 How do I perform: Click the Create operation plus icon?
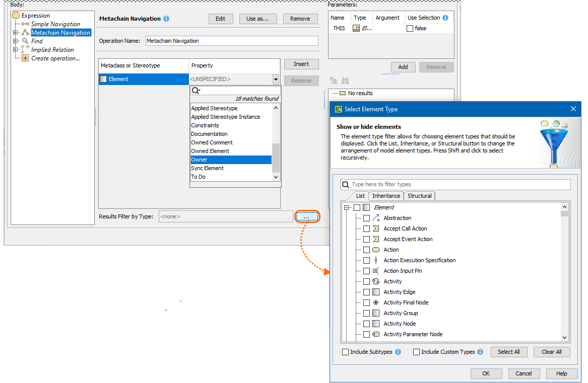point(25,58)
